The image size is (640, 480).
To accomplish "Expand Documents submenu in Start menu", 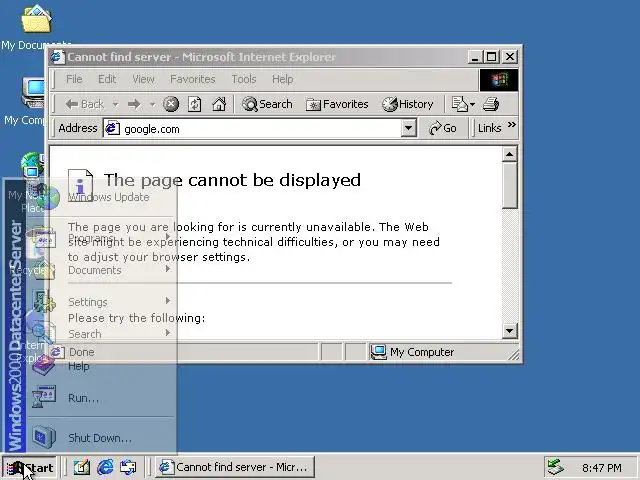I will tap(100, 270).
